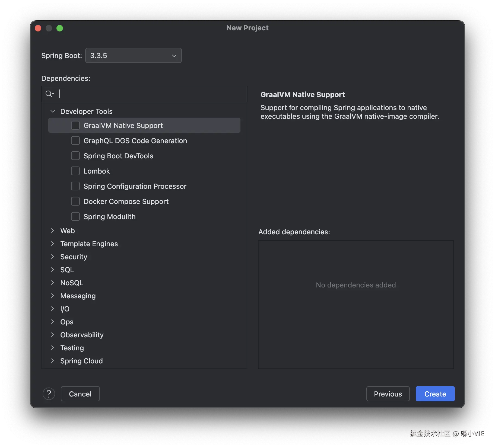Expand the Web dependency category
Image resolution: width=495 pixels, height=448 pixels.
click(x=53, y=231)
